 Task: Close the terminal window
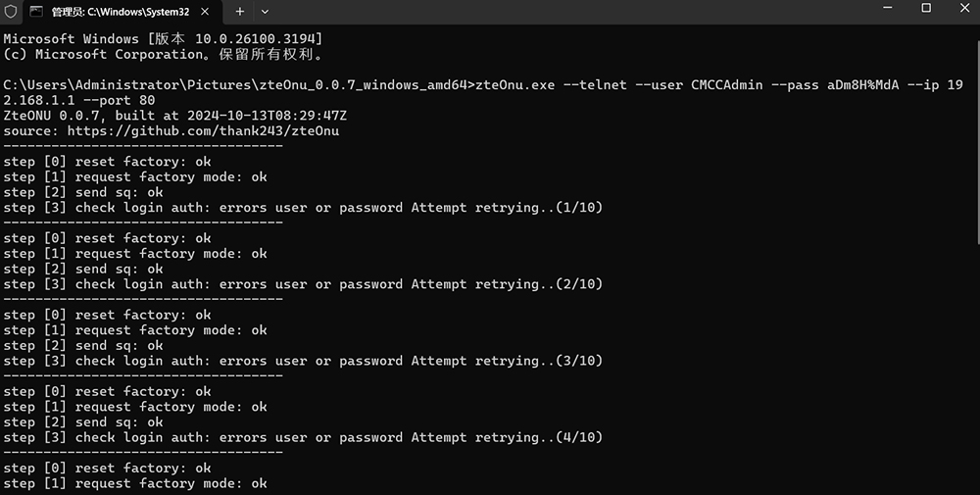pos(964,8)
